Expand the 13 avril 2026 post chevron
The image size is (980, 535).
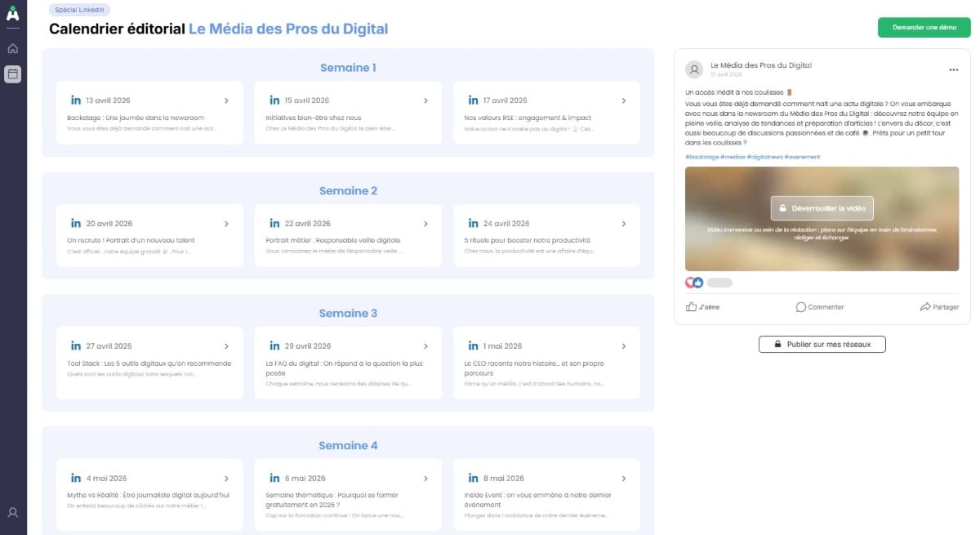pos(226,100)
